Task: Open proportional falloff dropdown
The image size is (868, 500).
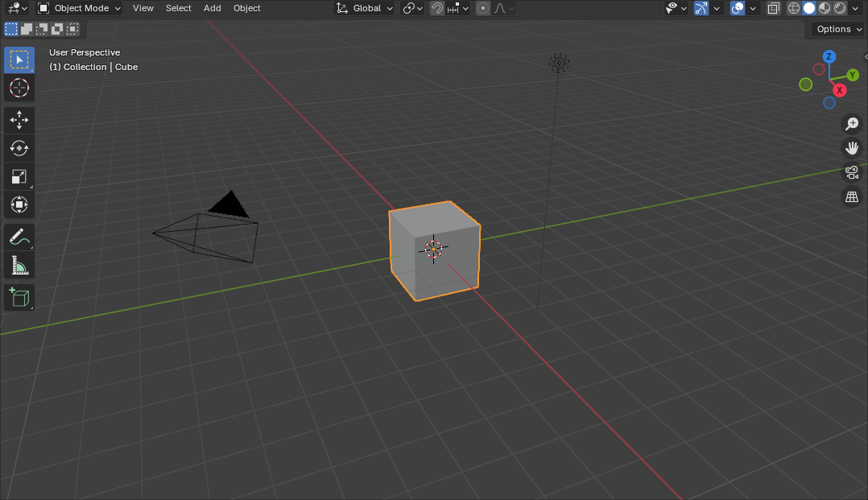Action: coord(504,8)
